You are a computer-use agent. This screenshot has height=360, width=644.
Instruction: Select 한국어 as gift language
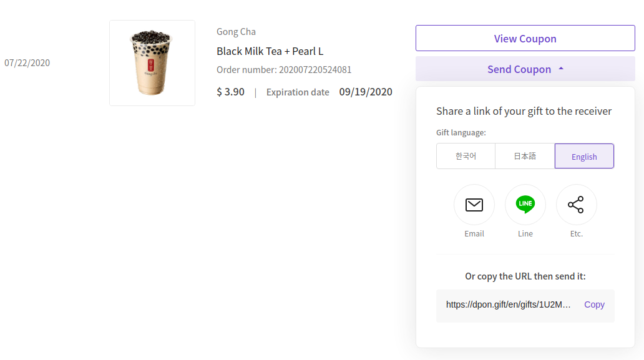pyautogui.click(x=466, y=156)
